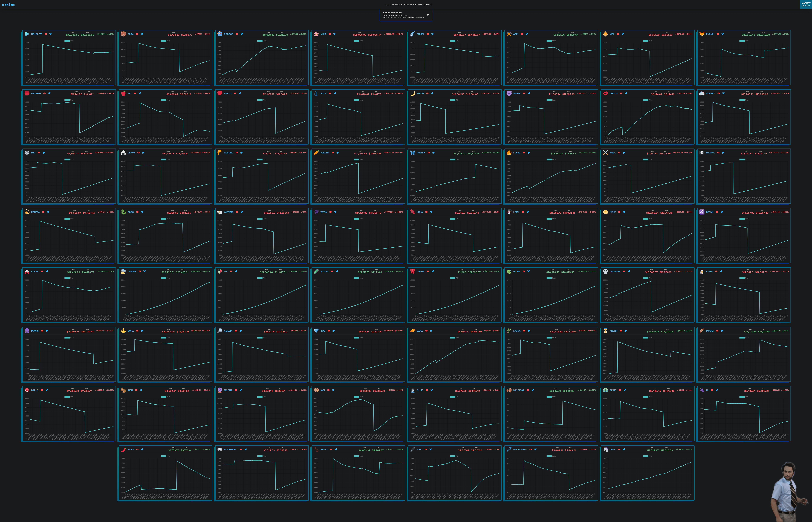The height and width of the screenshot is (522, 812).
Task: Open the OKAYU coin name link
Action: tap(131, 152)
